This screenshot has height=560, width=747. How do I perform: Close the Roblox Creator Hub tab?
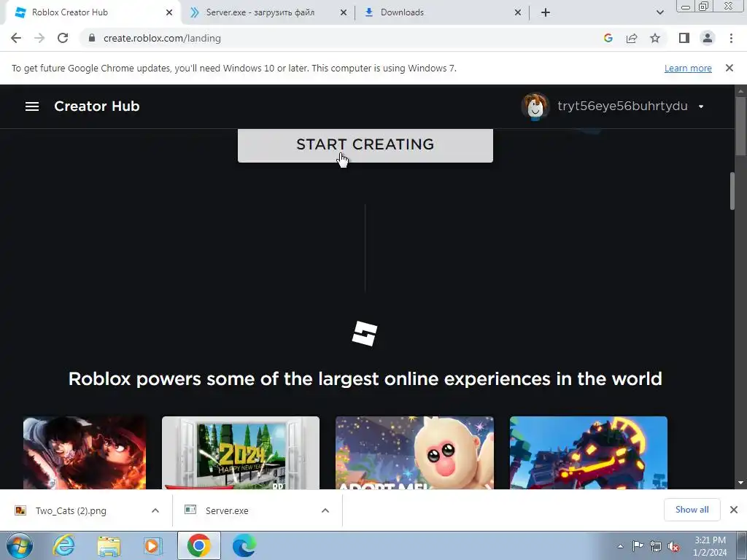coord(169,12)
